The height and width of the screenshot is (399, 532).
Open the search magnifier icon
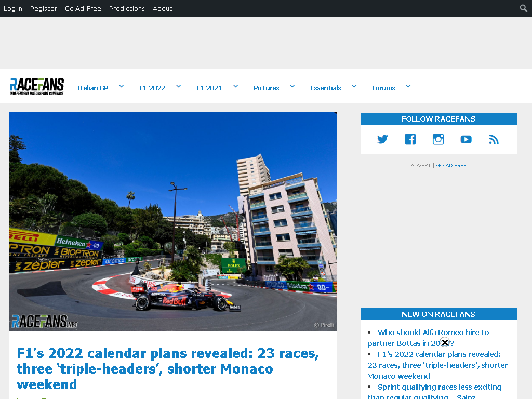[x=524, y=8]
